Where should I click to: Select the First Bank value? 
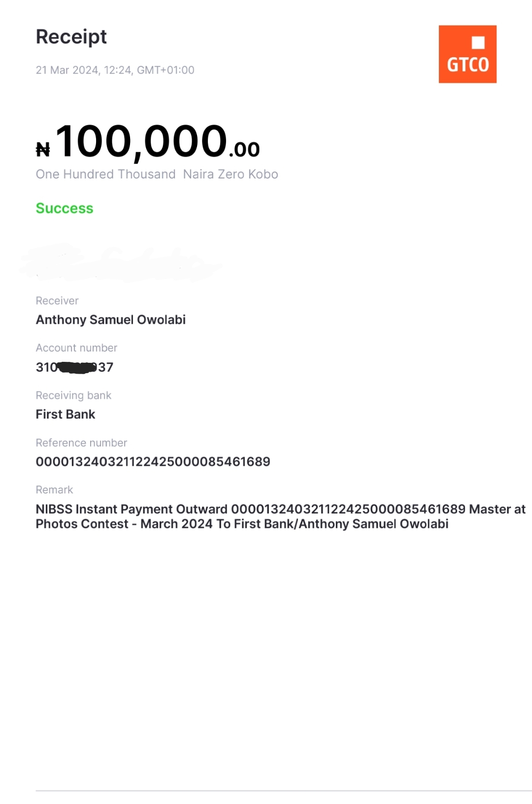coord(66,415)
